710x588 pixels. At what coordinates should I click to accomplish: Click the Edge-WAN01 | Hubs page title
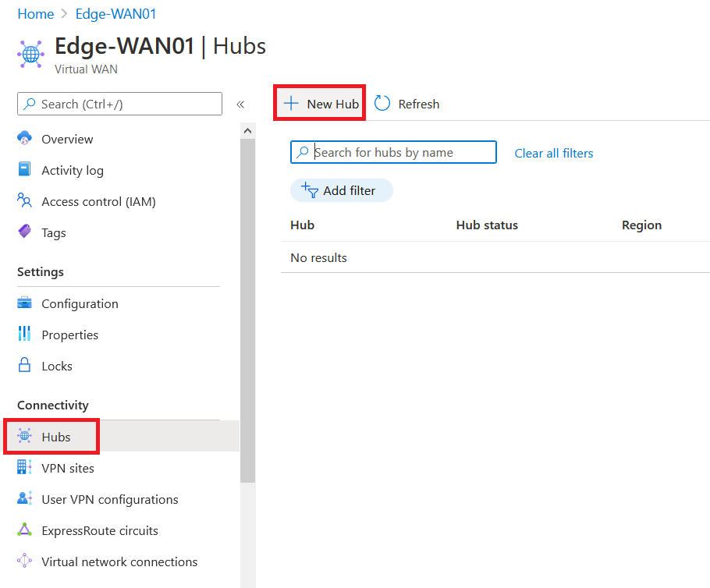160,46
